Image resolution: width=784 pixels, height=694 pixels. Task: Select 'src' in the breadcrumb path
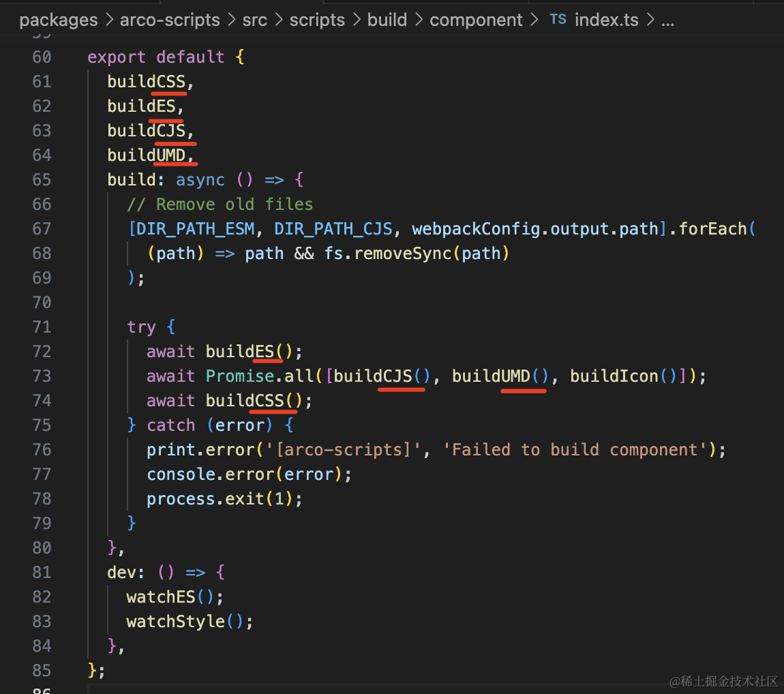(254, 20)
